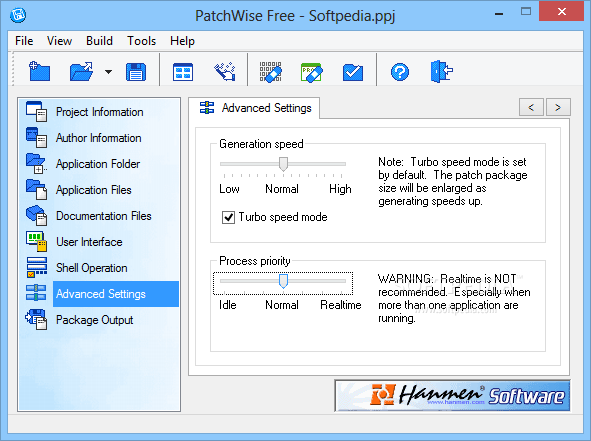Screen dimensions: 591x441
Task: Click the Application Files sidebar icon
Action: (36, 189)
